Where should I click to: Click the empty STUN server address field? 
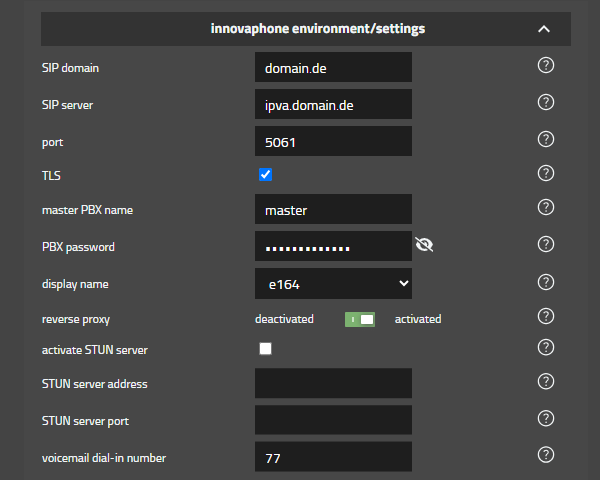(x=333, y=383)
